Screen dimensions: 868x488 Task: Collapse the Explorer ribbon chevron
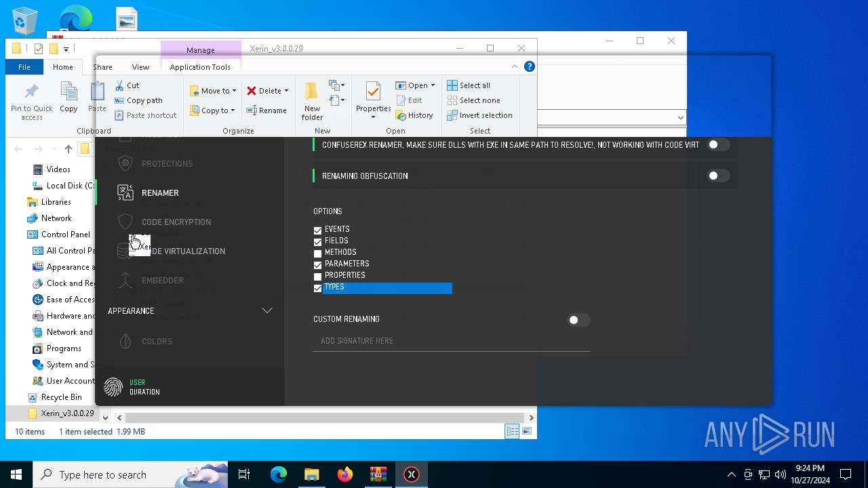(515, 66)
